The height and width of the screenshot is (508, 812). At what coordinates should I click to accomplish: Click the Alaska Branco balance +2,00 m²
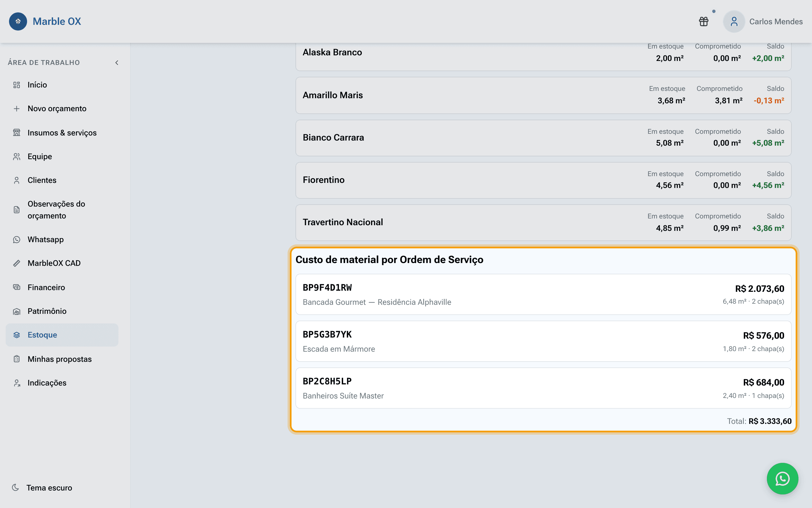[x=768, y=58]
